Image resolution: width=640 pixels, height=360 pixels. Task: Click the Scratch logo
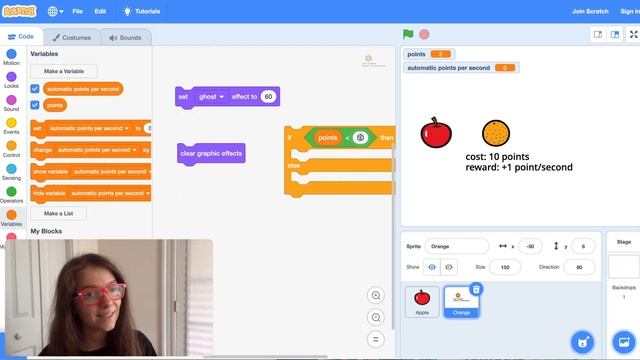click(19, 11)
